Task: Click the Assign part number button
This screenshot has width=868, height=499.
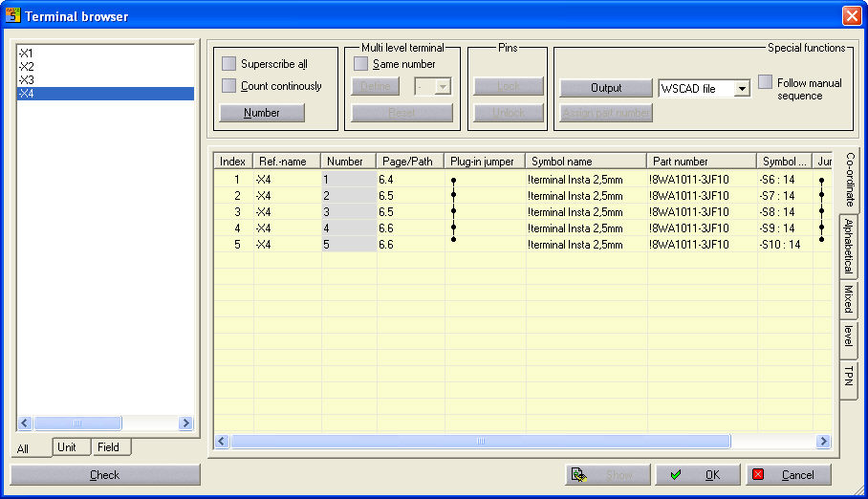Action: 606,113
